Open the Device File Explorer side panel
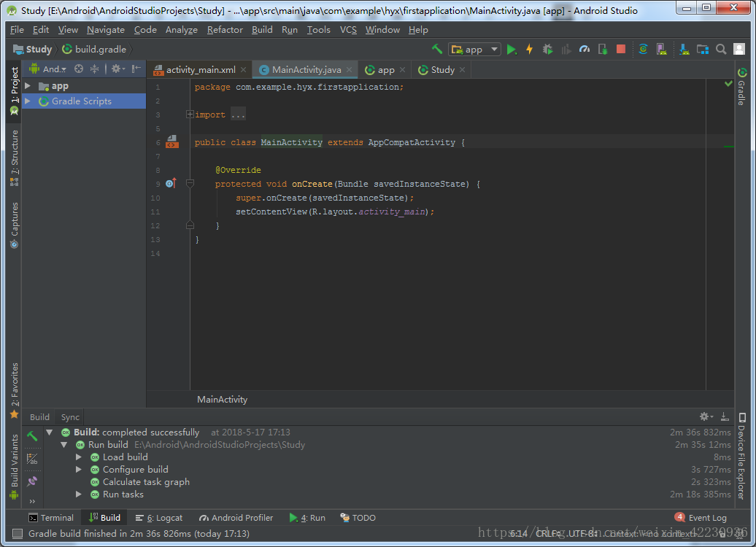This screenshot has width=756, height=547. pos(741,456)
